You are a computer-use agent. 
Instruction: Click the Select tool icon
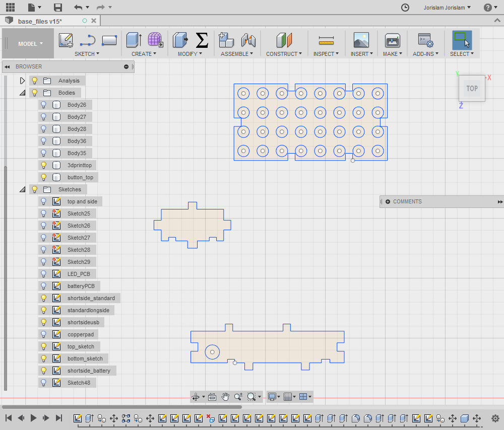462,40
